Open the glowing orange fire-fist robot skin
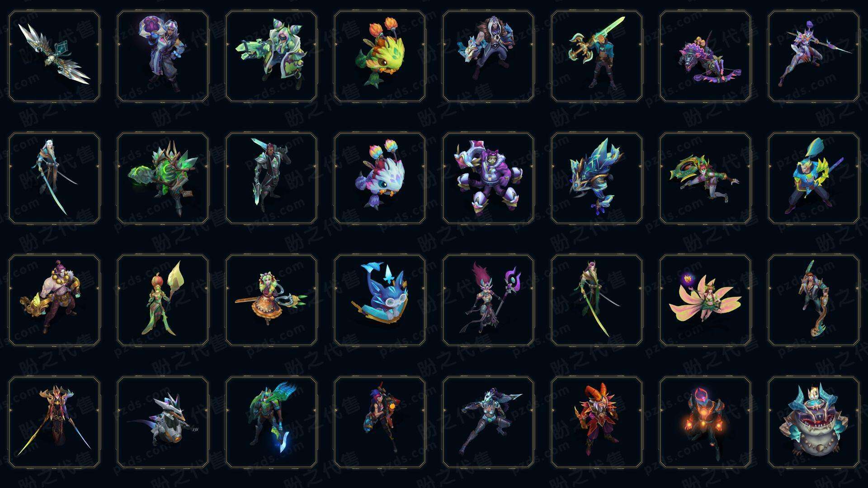 pyautogui.click(x=705, y=422)
